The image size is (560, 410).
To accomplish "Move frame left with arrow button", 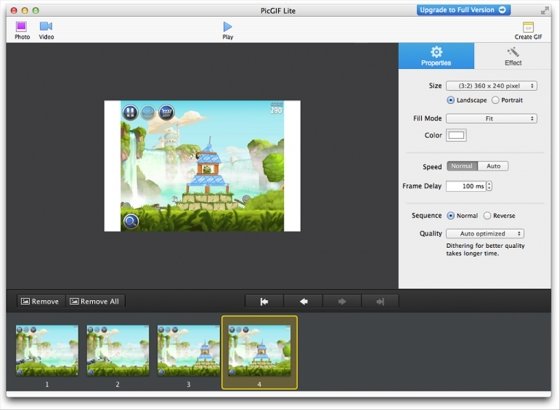I will point(304,302).
